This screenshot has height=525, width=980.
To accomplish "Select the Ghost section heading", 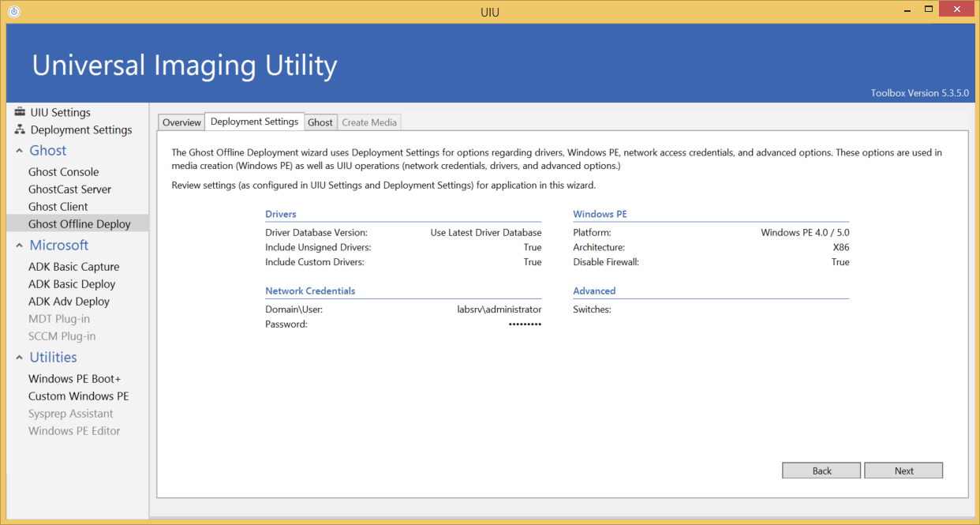I will click(48, 151).
